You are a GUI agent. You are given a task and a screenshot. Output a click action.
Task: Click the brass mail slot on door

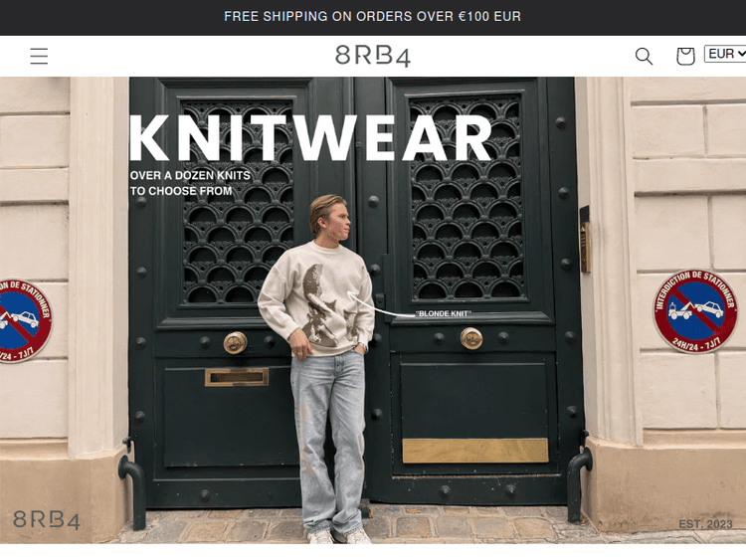(x=237, y=377)
